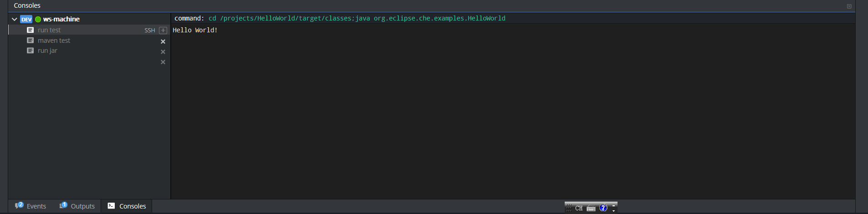
Task: Click the run test console icon
Action: coord(31,30)
